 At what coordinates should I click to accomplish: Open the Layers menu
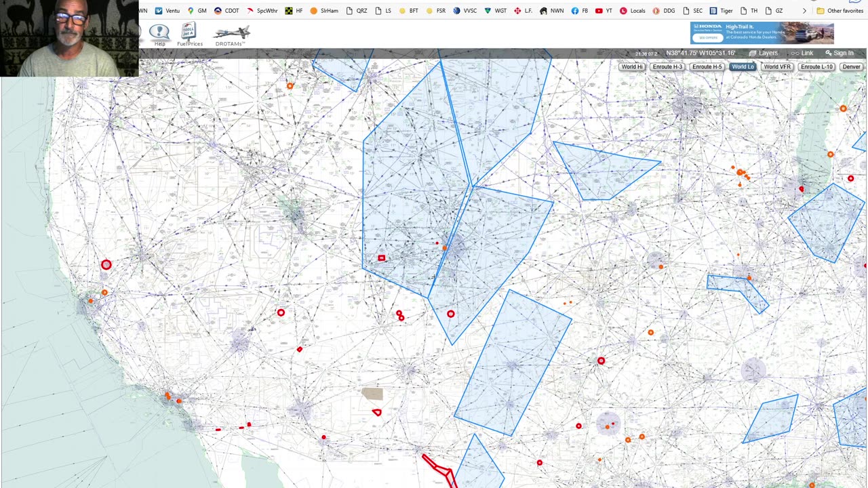click(763, 54)
